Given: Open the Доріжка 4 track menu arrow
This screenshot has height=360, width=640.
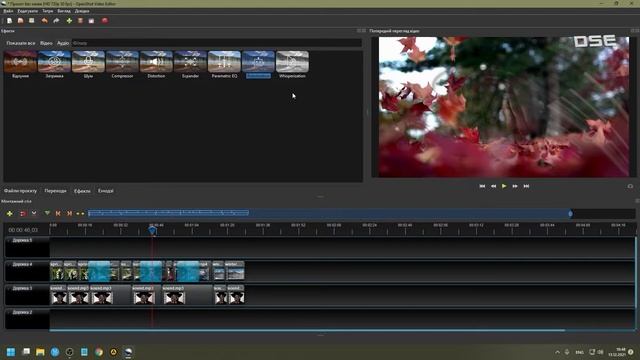Looking at the screenshot, I should pyautogui.click(x=9, y=264).
